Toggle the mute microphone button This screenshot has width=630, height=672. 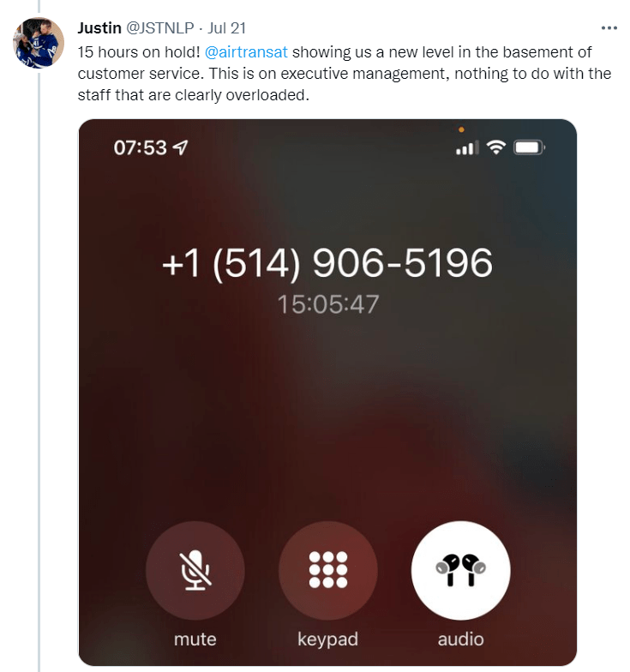pos(195,571)
